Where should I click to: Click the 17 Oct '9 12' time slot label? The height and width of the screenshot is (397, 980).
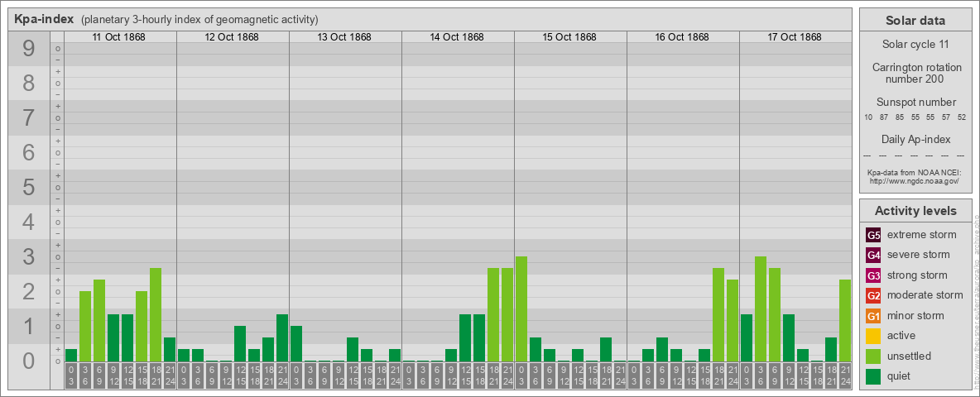789,377
